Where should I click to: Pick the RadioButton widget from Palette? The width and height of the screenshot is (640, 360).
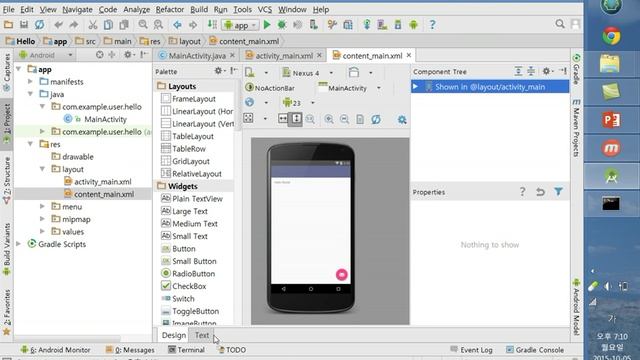pyautogui.click(x=193, y=273)
